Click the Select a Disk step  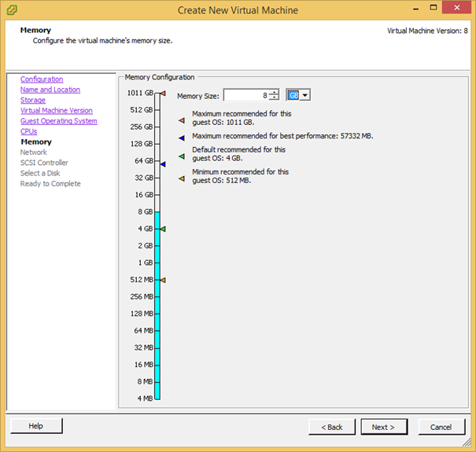40,173
